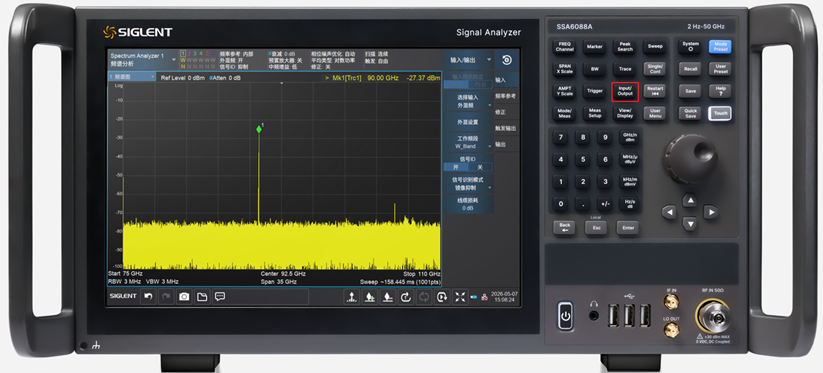Push the Enter key below the keypad

pos(628,228)
